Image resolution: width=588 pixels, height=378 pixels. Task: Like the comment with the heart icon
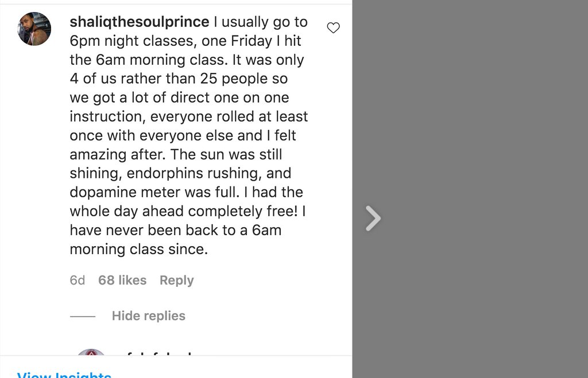(333, 28)
